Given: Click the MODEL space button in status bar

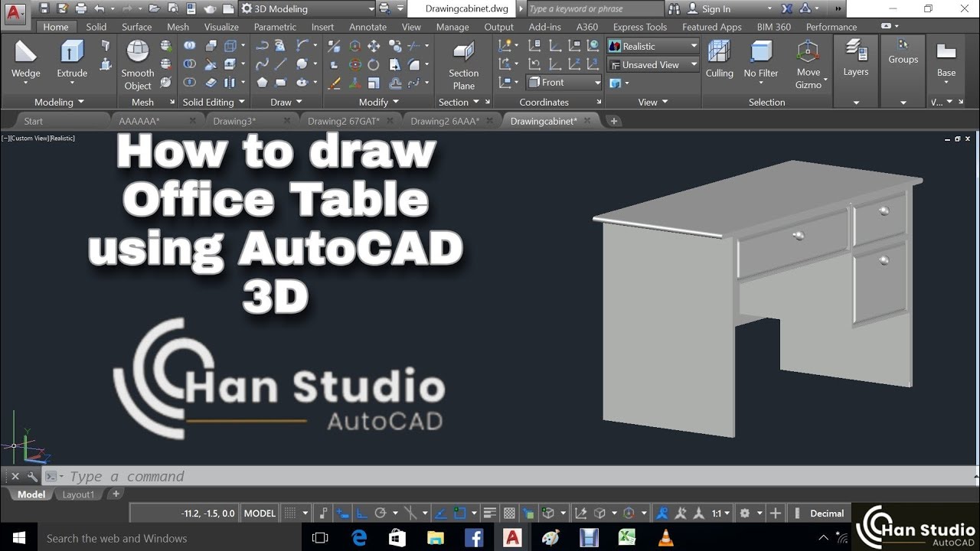Looking at the screenshot, I should pos(260,514).
